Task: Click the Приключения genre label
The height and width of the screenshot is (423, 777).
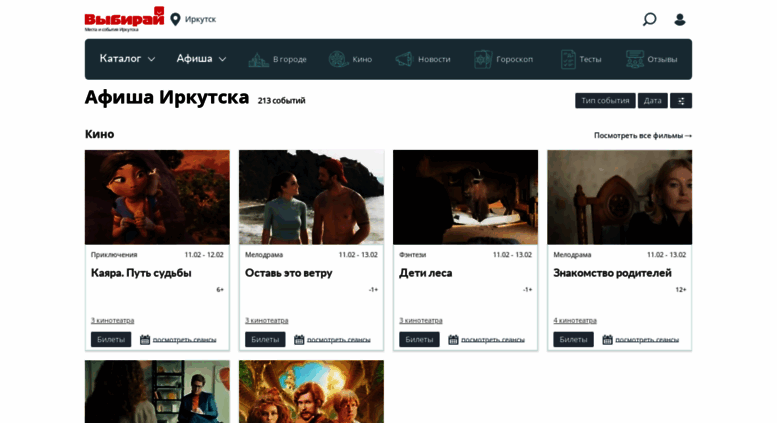Action: 114,255
